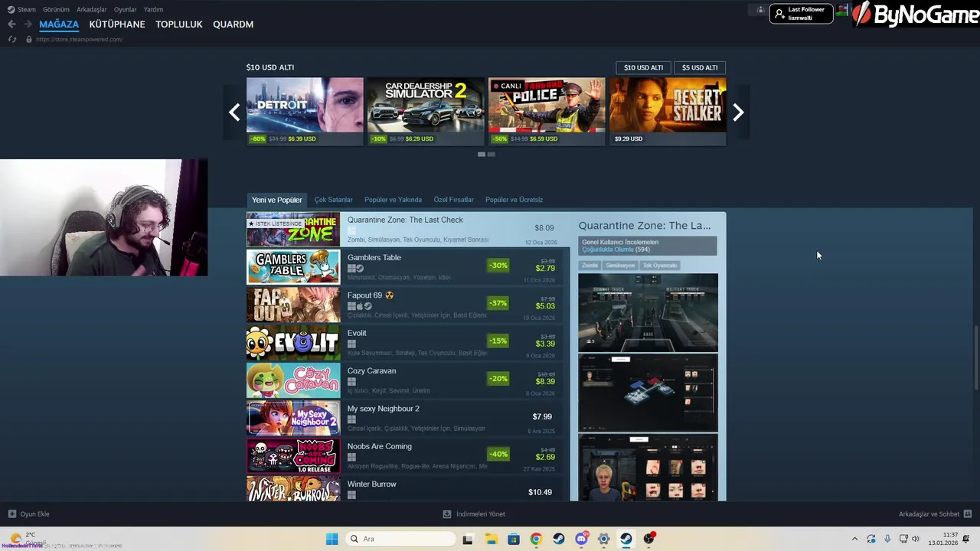The image size is (980, 551).
Task: Launch Microsoft Store from the taskbar
Action: (x=513, y=539)
